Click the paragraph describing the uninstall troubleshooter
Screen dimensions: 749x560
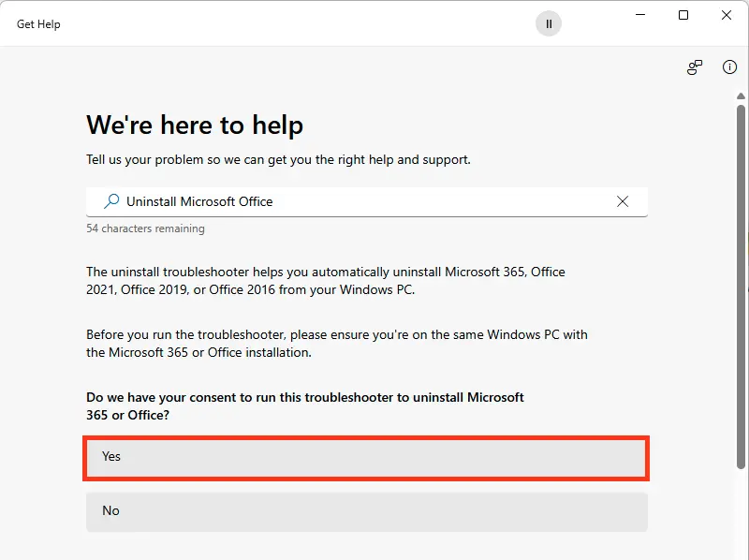click(x=326, y=281)
